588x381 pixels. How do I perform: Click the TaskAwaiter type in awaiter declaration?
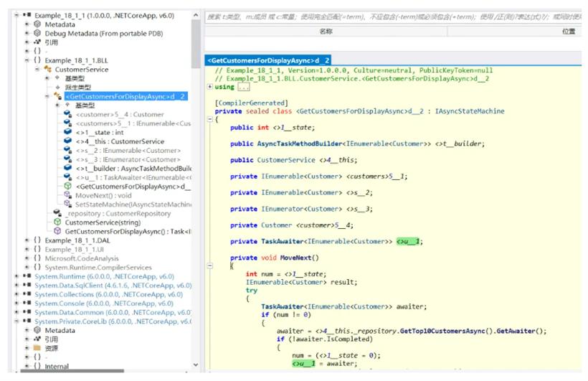[283, 306]
